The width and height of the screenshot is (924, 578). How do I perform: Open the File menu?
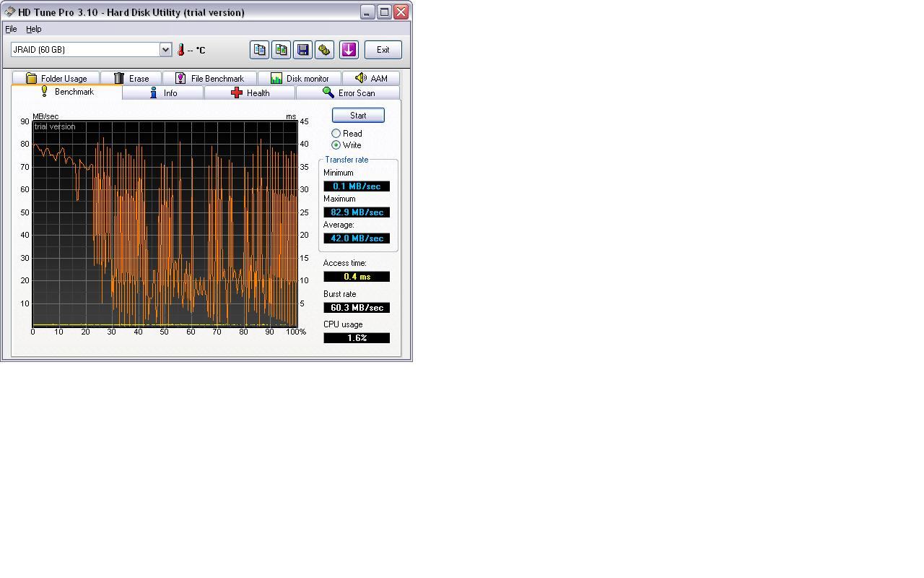(11, 29)
